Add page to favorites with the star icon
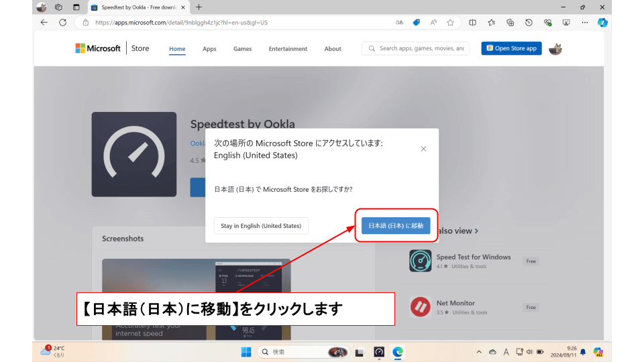The image size is (644, 362). pos(450,22)
